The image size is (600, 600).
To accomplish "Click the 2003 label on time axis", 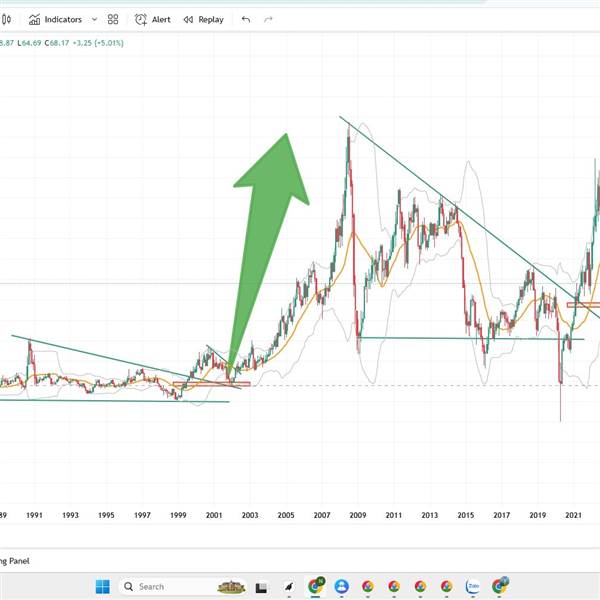I will [x=250, y=515].
